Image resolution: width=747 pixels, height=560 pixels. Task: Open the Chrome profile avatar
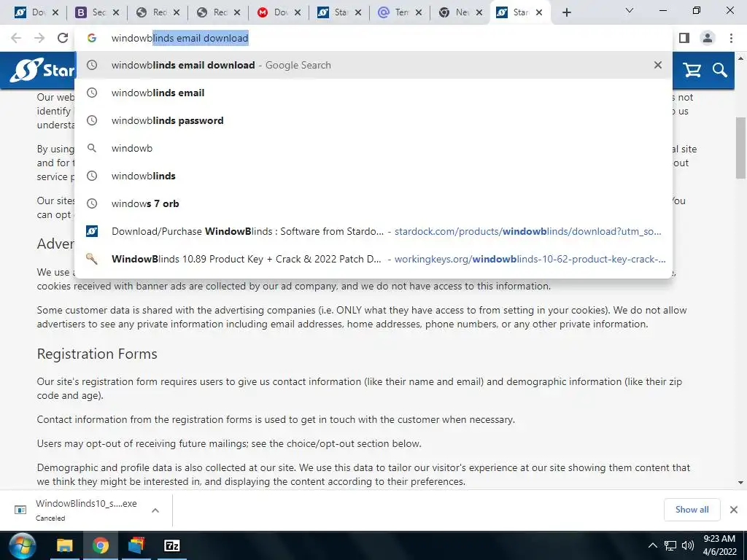708,38
